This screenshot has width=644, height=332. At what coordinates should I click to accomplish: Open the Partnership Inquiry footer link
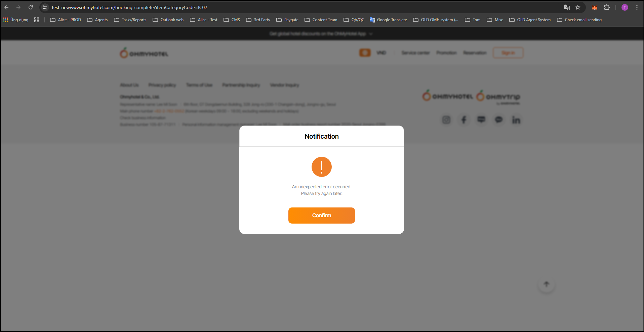(x=241, y=85)
